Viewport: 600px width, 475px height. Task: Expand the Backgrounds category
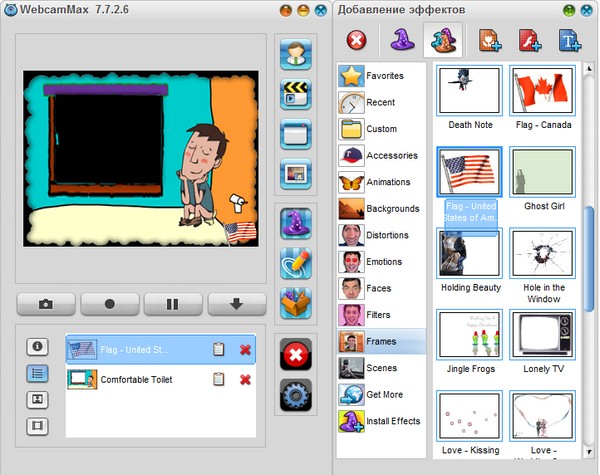[380, 208]
